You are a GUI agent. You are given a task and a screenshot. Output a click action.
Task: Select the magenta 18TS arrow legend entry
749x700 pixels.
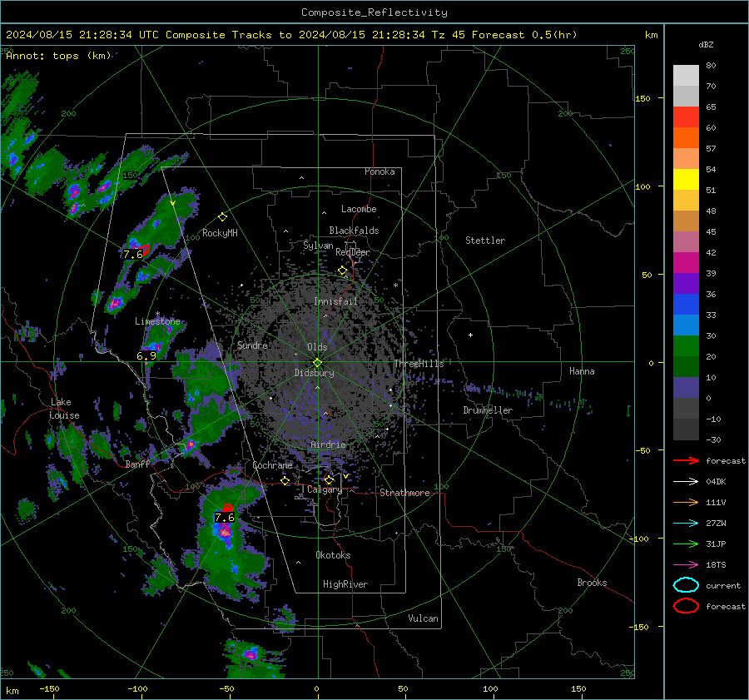coord(686,565)
